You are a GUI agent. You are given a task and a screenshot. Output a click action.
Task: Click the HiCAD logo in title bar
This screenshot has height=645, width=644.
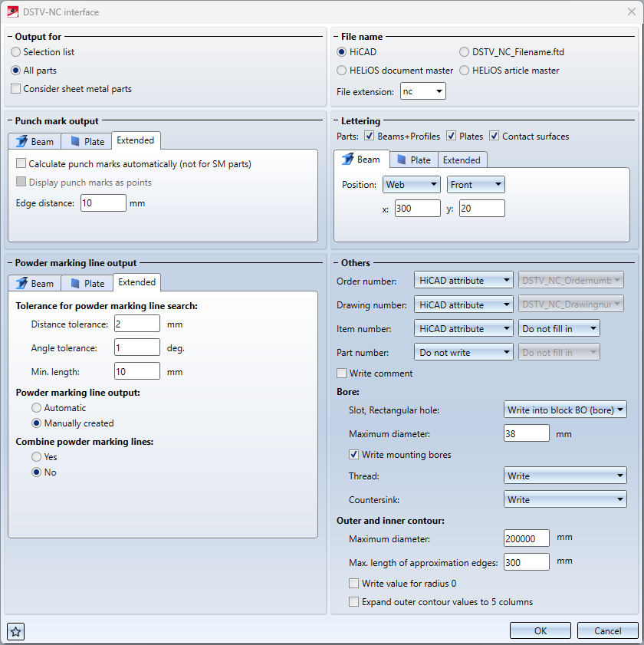pos(13,12)
